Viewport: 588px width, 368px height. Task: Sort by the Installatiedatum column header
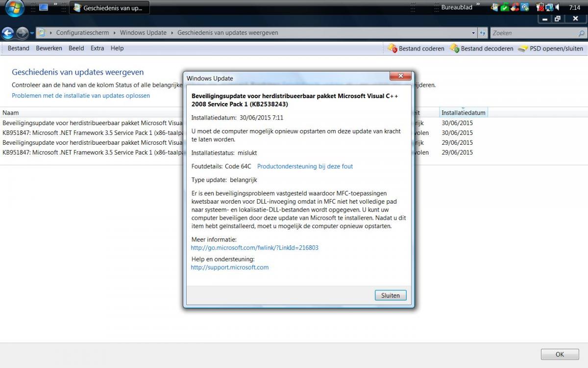[464, 113]
